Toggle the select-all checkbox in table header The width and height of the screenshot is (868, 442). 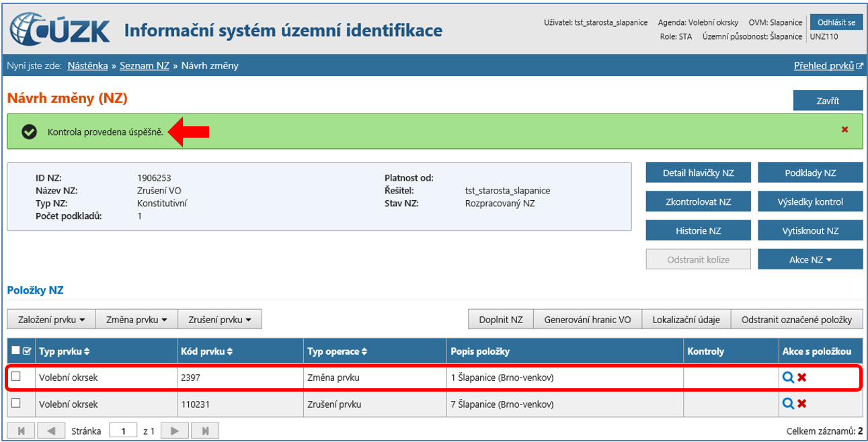16,351
